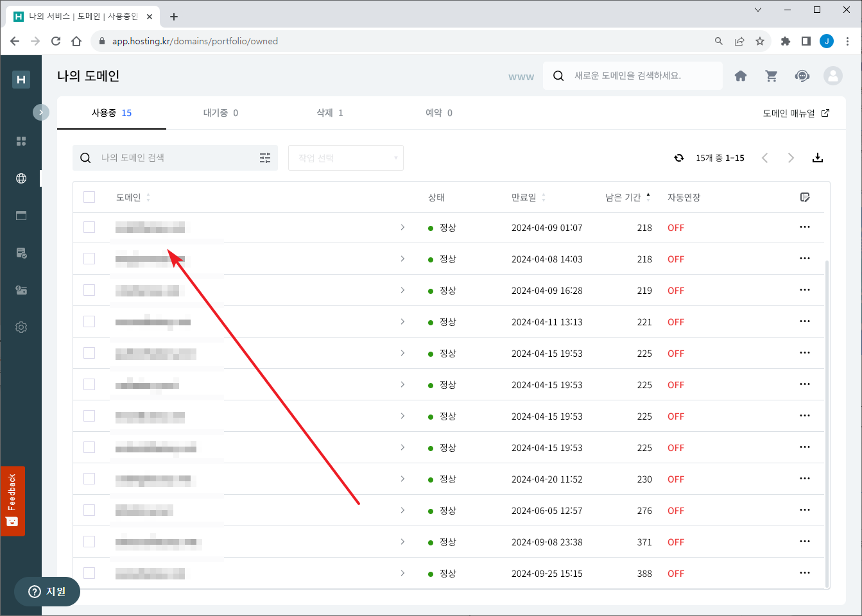Open the DNS server settings icon in the sidebar

coord(21,290)
